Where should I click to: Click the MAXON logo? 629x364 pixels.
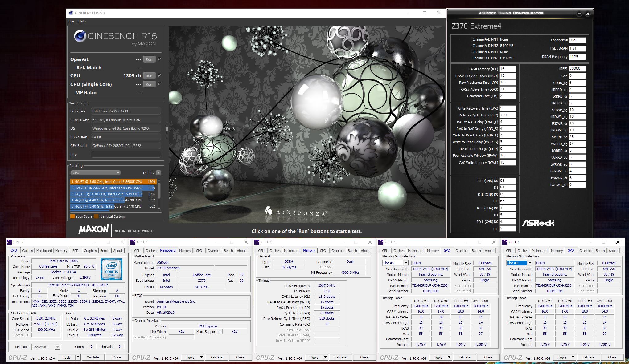click(93, 229)
